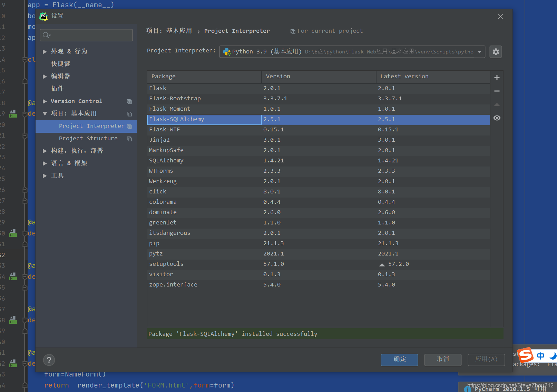Click the copy icon beside Version Control
This screenshot has width=557, height=392.
pos(129,101)
